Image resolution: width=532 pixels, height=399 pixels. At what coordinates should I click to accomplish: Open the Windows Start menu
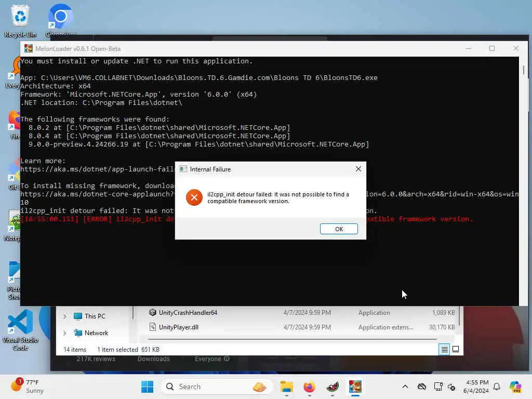[147, 387]
